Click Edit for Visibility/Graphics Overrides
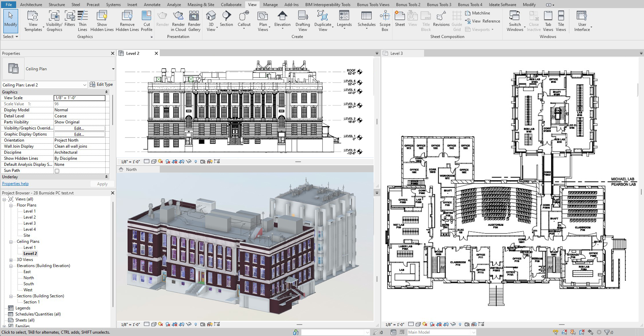 click(79, 128)
